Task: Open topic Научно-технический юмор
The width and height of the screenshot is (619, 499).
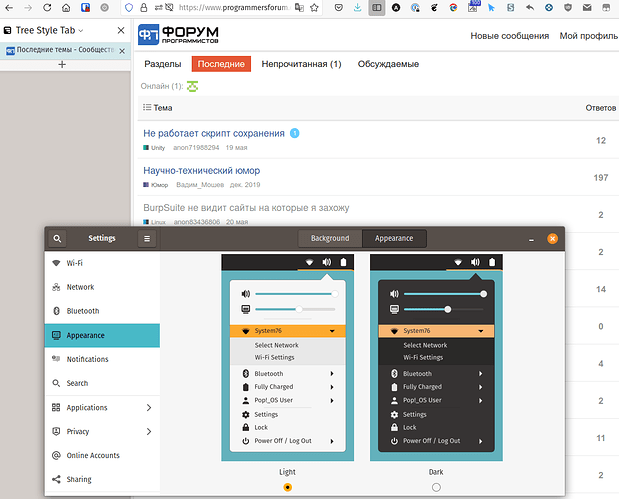Action: click(201, 171)
